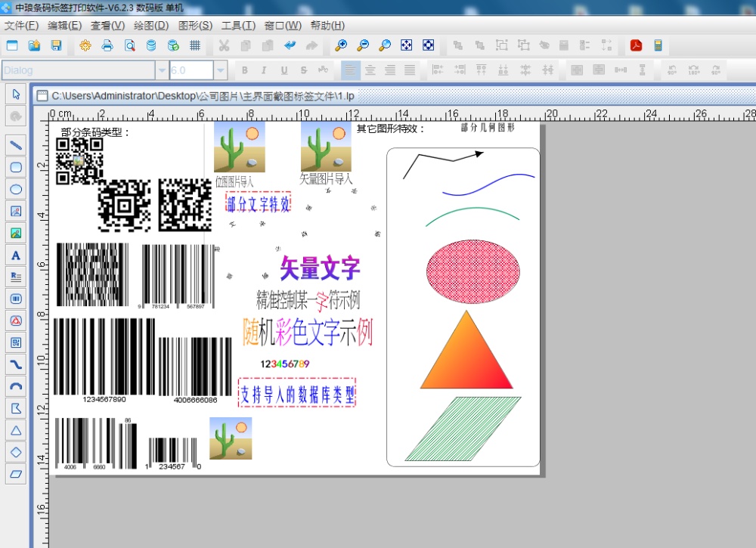Expand the font size 6.0 dropdown
This screenshot has width=756, height=548.
pos(220,70)
